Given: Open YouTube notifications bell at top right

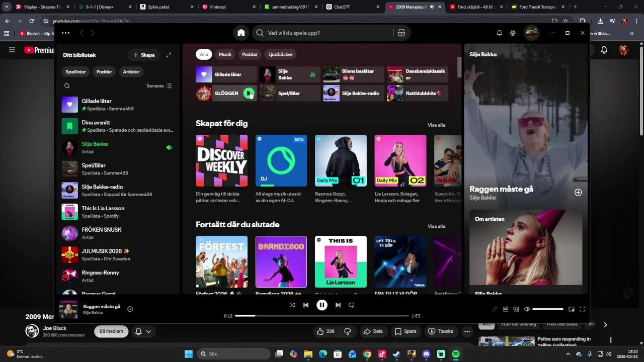Looking at the screenshot, I should coord(604,50).
